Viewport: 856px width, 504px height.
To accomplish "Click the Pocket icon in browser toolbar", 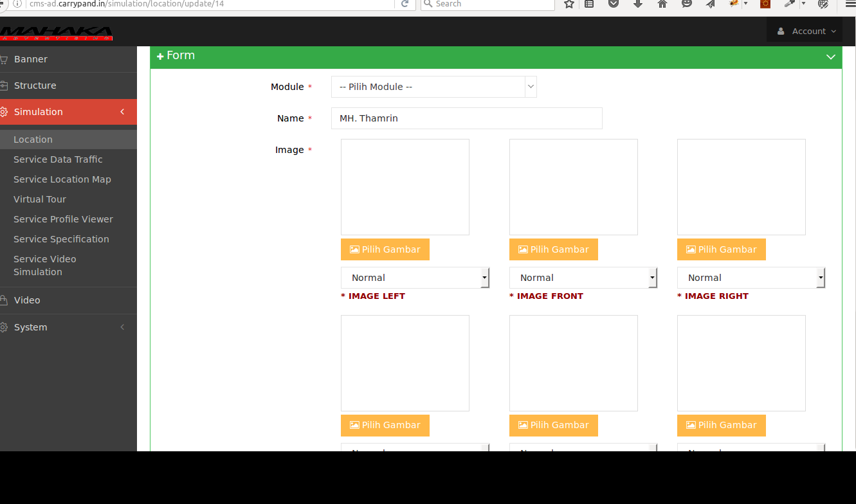I will (x=614, y=4).
